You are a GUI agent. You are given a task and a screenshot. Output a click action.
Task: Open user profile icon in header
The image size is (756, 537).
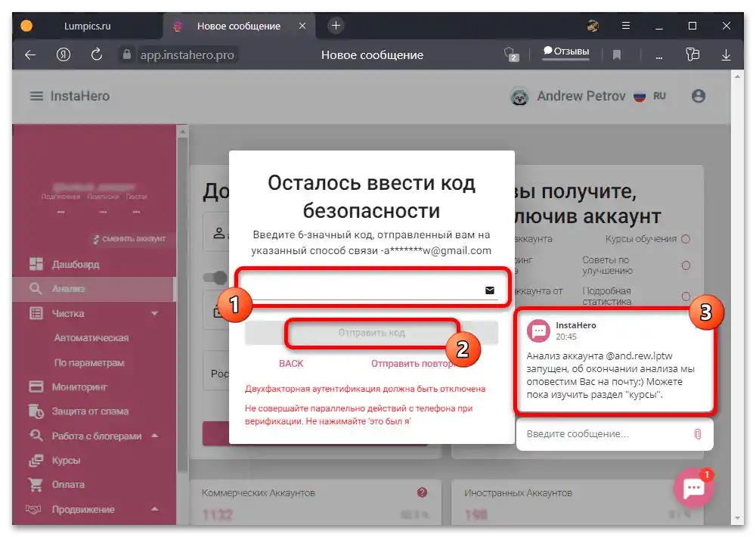(698, 96)
